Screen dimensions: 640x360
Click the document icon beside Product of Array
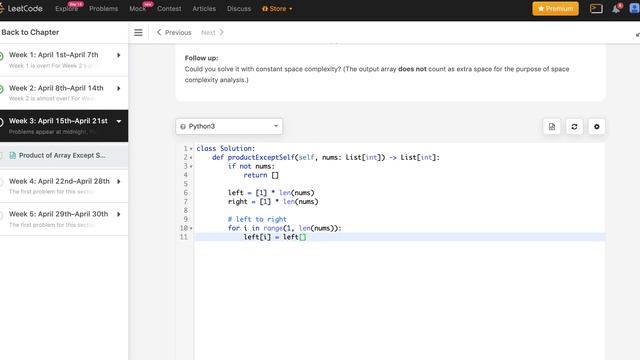(13, 156)
